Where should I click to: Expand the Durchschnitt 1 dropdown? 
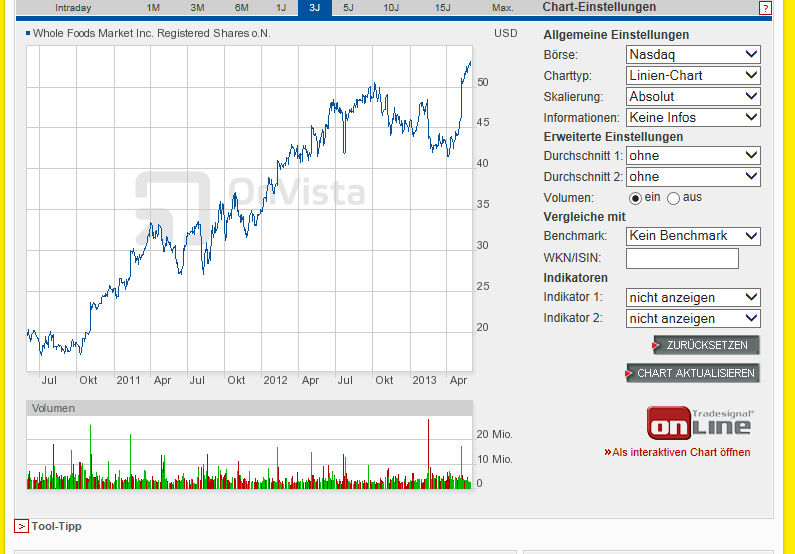pos(693,156)
